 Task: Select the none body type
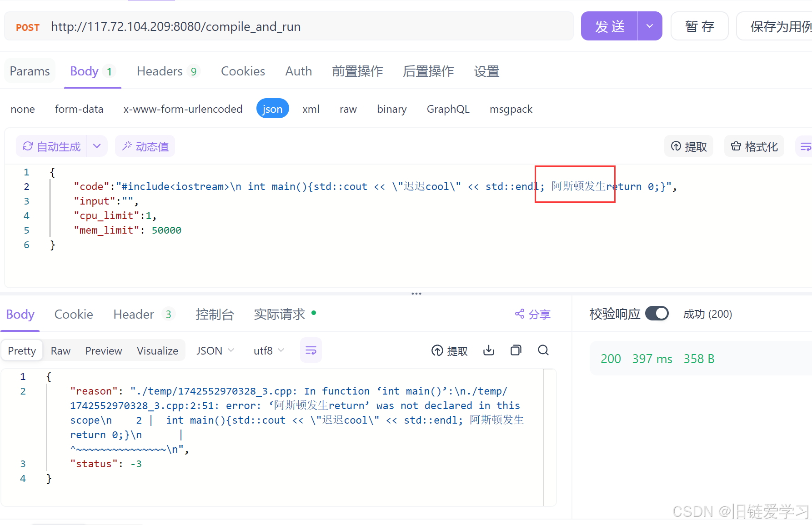click(23, 109)
